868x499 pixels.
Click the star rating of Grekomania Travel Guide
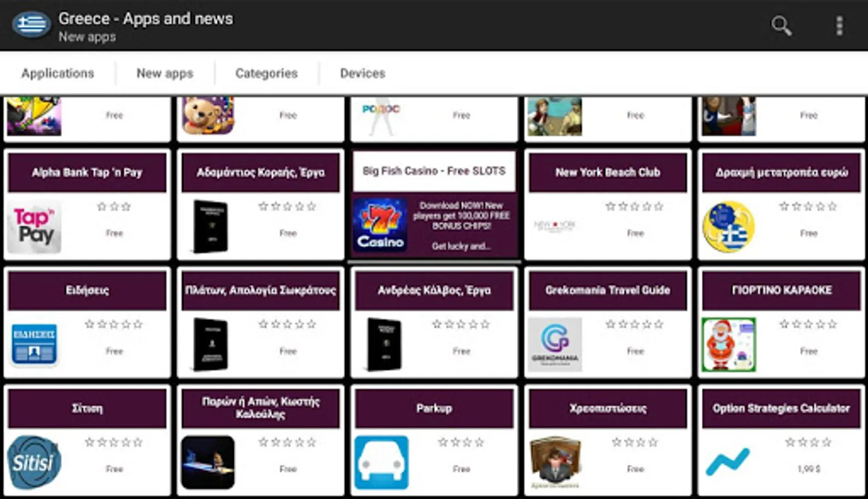pyautogui.click(x=635, y=324)
